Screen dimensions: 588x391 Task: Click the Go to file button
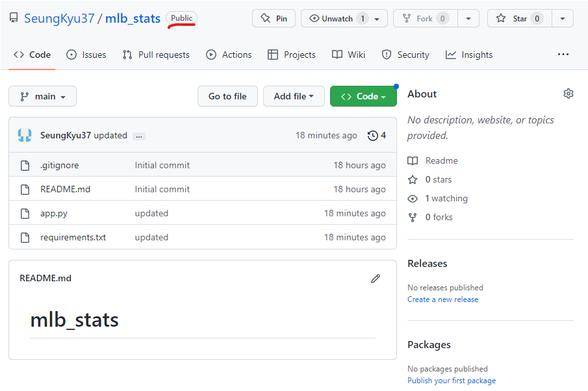click(x=227, y=96)
